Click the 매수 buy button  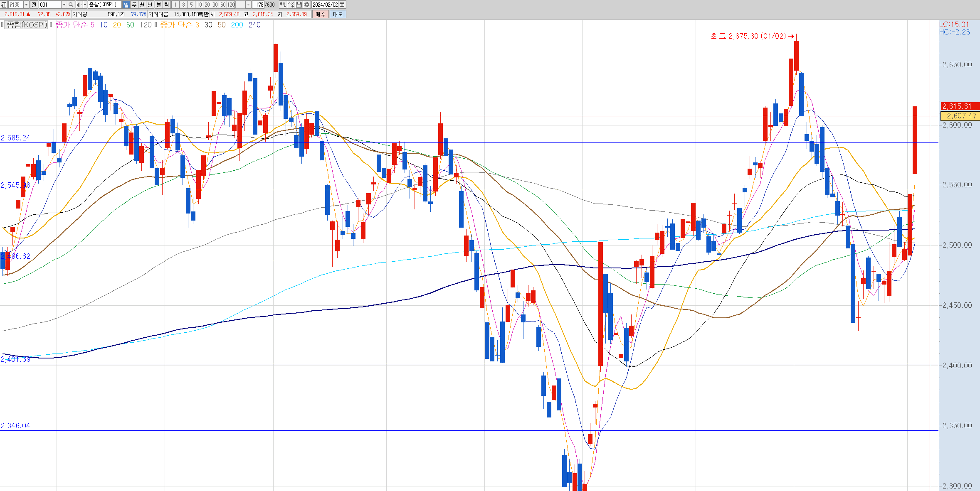(x=320, y=14)
